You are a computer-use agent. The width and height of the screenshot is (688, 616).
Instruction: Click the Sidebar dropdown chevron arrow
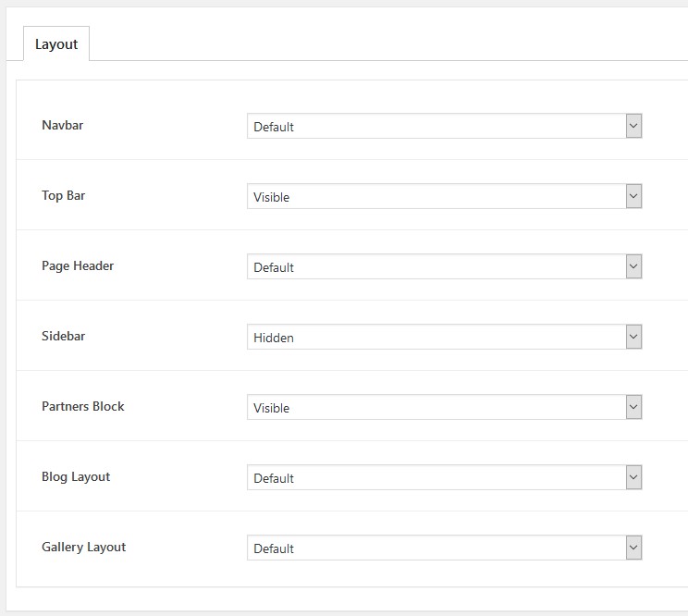point(633,337)
